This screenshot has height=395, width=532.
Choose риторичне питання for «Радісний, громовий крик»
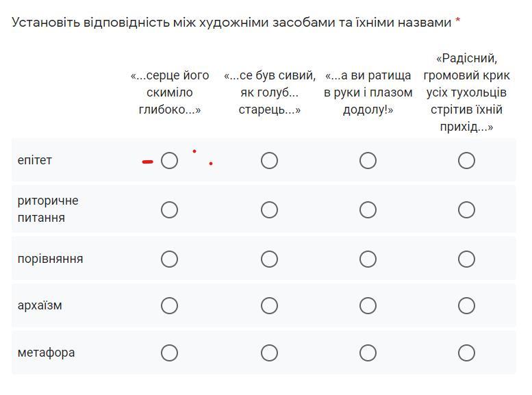pyautogui.click(x=466, y=209)
